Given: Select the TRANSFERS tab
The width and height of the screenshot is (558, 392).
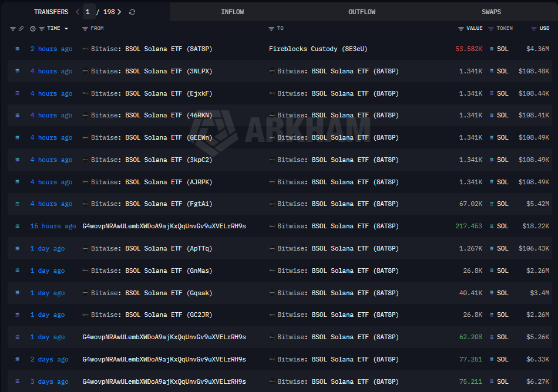Looking at the screenshot, I should coord(51,12).
